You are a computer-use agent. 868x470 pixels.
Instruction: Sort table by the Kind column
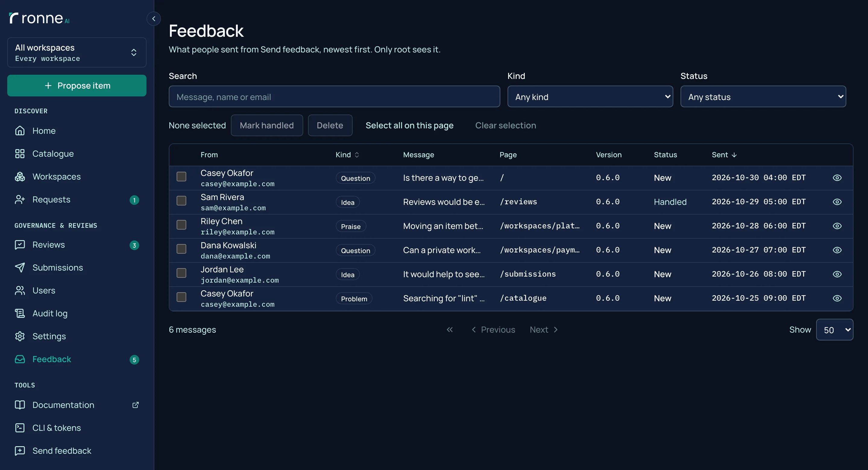point(348,155)
